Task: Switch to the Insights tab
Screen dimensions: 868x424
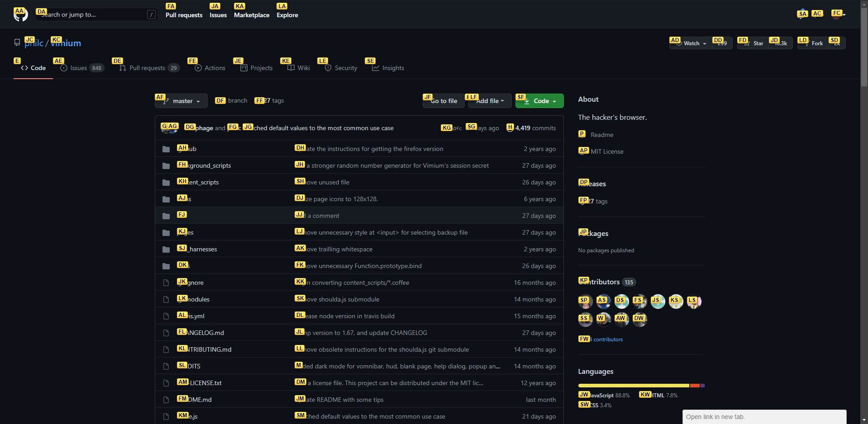Action: [388, 68]
